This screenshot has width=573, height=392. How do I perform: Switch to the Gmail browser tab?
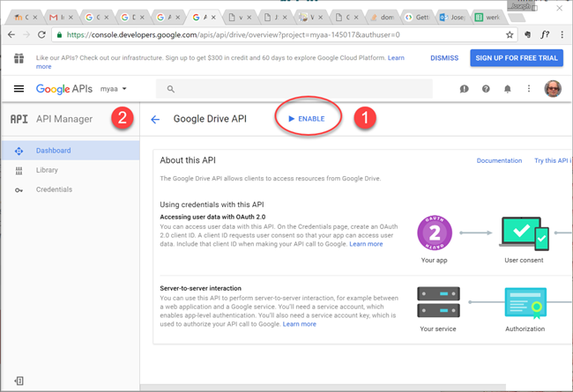60,17
